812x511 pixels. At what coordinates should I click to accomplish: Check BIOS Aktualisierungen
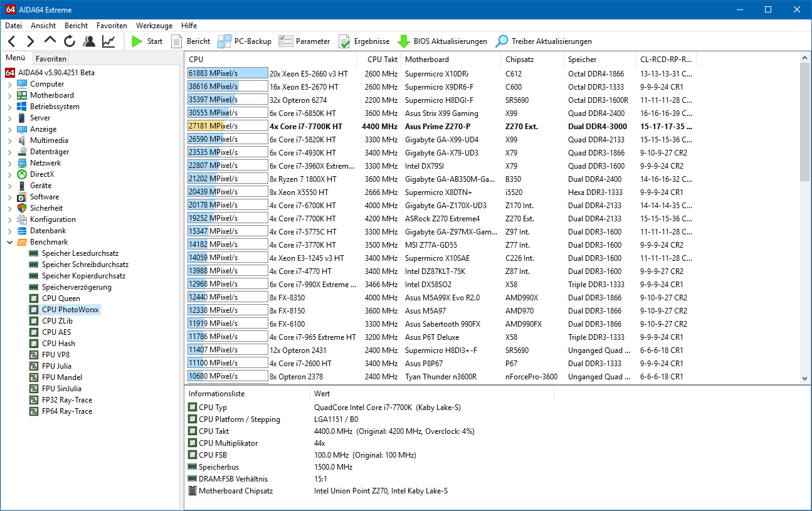click(442, 41)
